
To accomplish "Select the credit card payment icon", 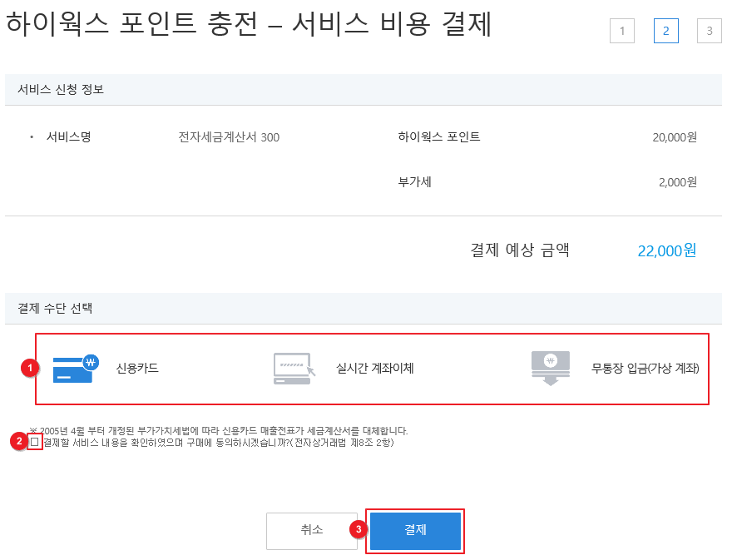I will [76, 368].
